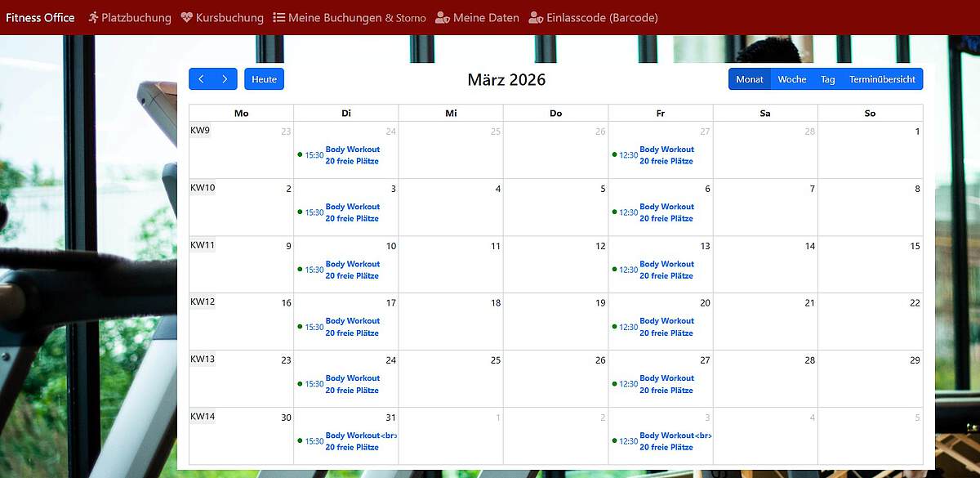This screenshot has height=478, width=980.
Task: Open Body Workout on Tuesday March 10
Action: click(352, 270)
